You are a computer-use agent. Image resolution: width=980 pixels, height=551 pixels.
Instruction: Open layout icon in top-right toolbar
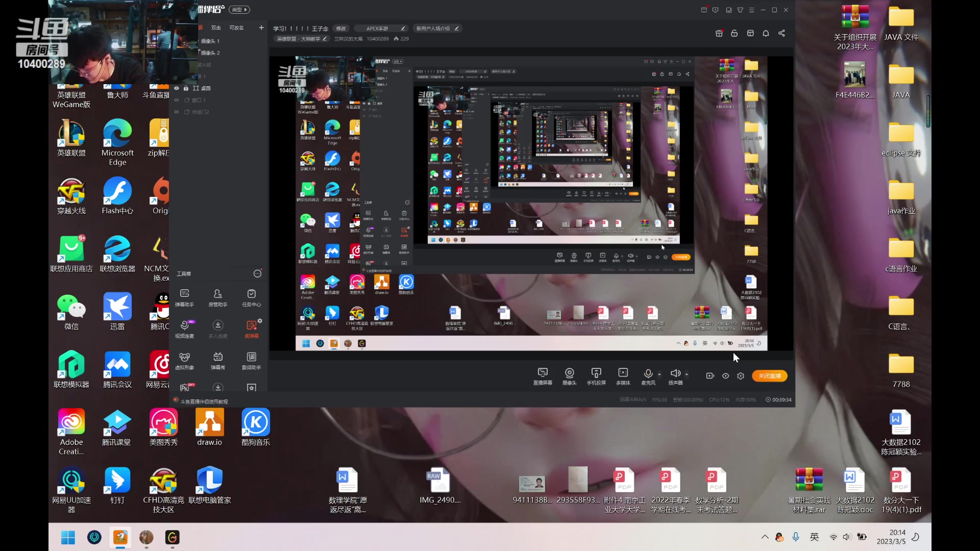click(x=750, y=33)
